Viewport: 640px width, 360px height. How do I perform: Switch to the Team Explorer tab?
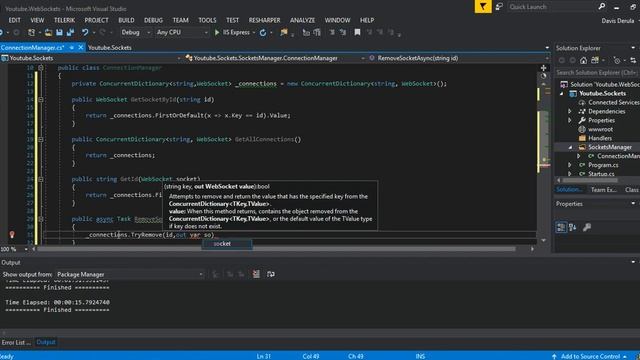pos(604,190)
